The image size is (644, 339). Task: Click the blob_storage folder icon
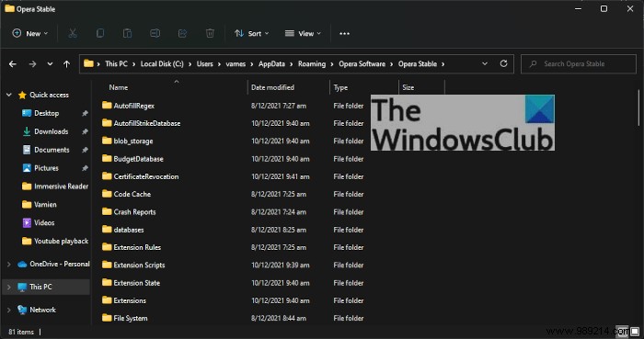coord(107,141)
